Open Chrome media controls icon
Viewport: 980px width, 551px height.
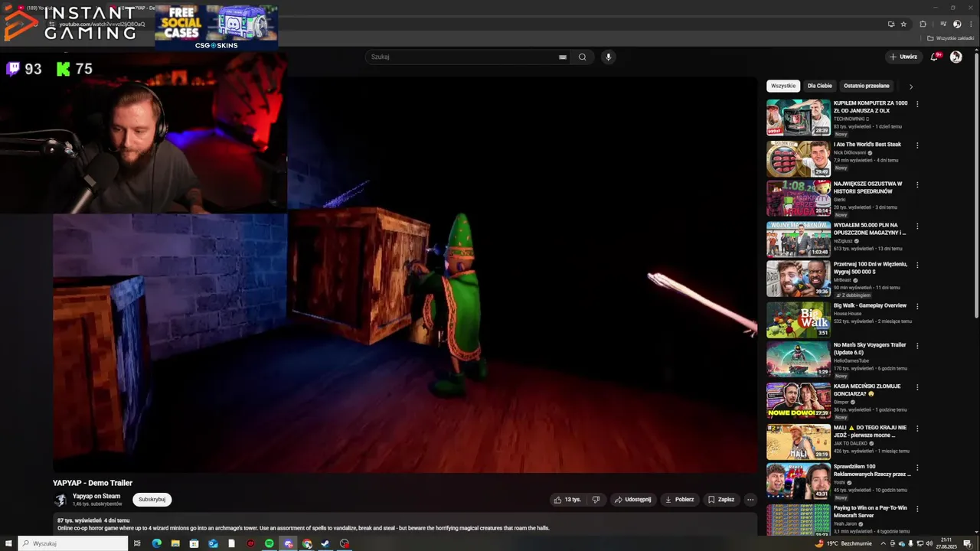pyautogui.click(x=943, y=24)
